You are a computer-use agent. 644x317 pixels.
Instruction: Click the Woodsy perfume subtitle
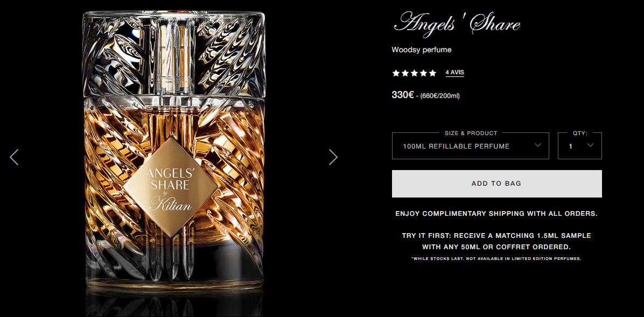[x=422, y=50]
